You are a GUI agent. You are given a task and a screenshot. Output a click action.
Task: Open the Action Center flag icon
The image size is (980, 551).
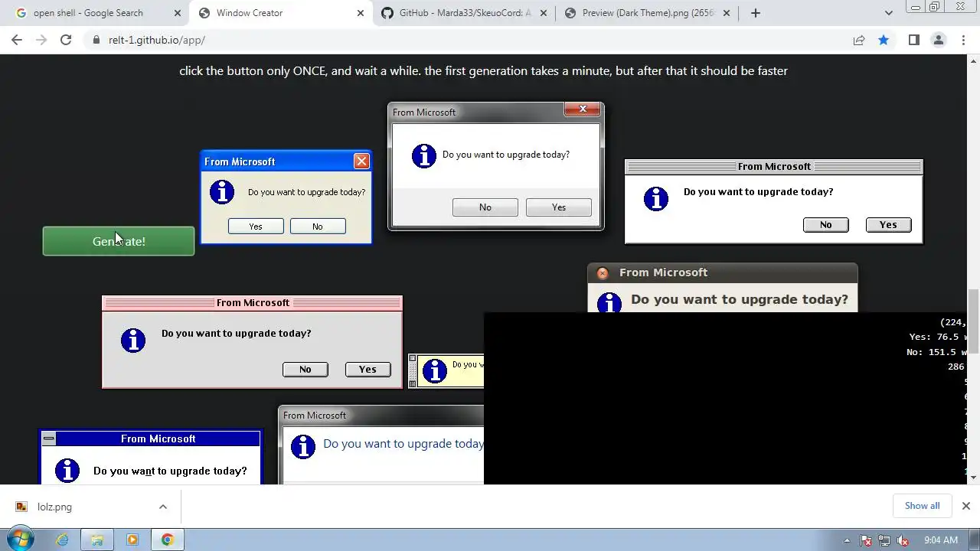(x=866, y=540)
